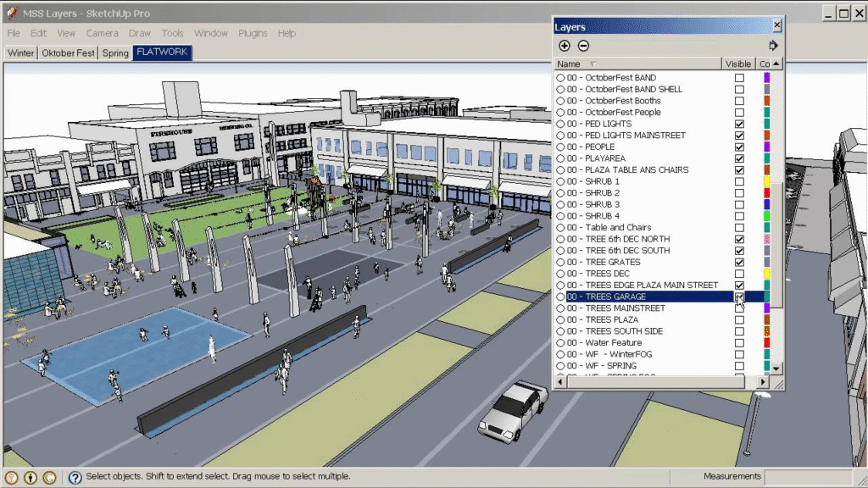
Task: Click the Add Layer plus icon
Action: pos(565,46)
